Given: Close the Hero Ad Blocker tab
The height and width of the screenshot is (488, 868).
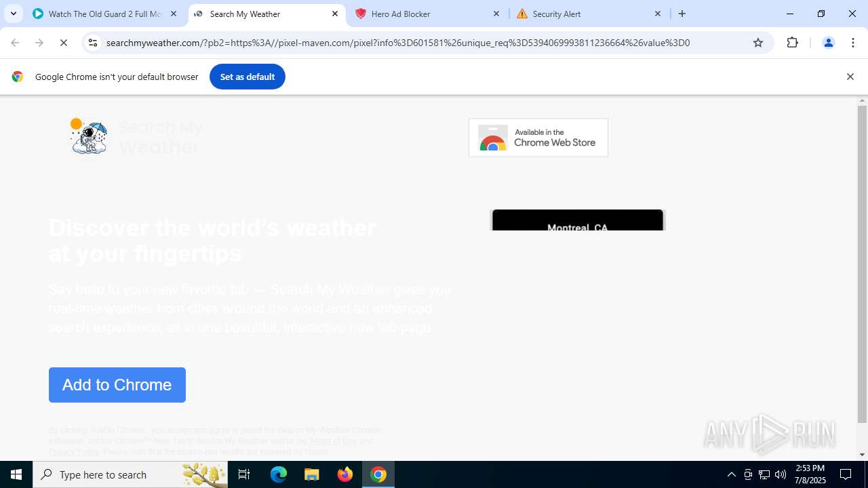Looking at the screenshot, I should [496, 14].
